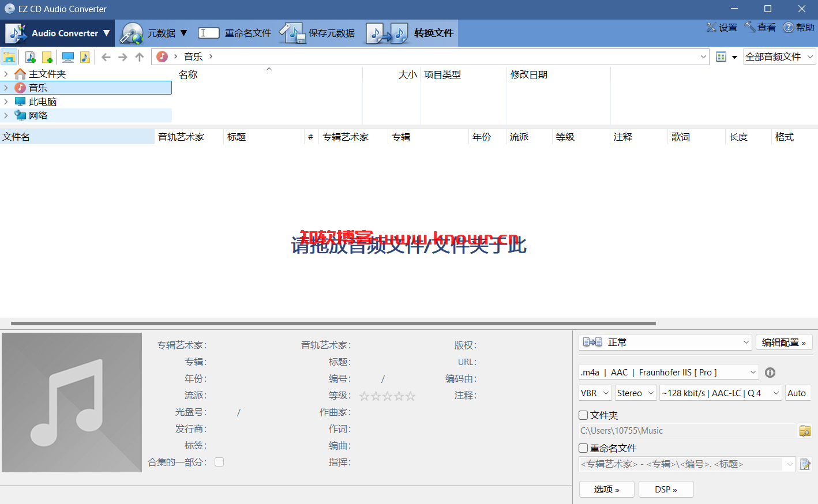Viewport: 818px width, 504px height.
Task: Click the 流派 column header
Action: [529, 137]
